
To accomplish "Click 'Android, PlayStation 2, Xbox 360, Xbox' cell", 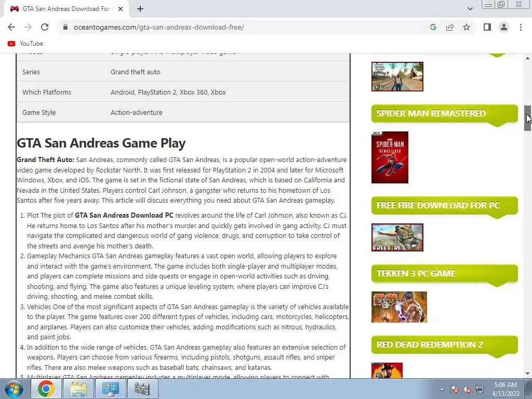I will point(168,92).
